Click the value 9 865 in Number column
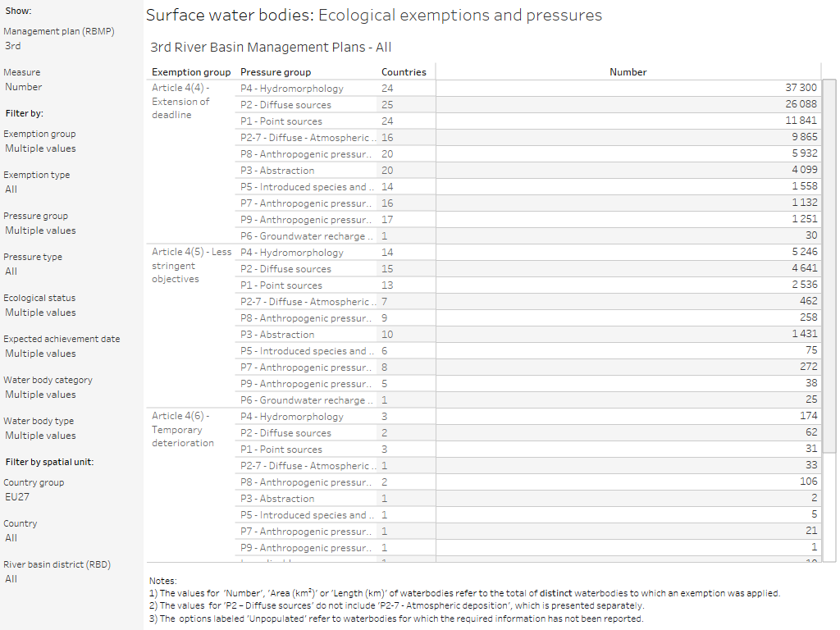 804,137
